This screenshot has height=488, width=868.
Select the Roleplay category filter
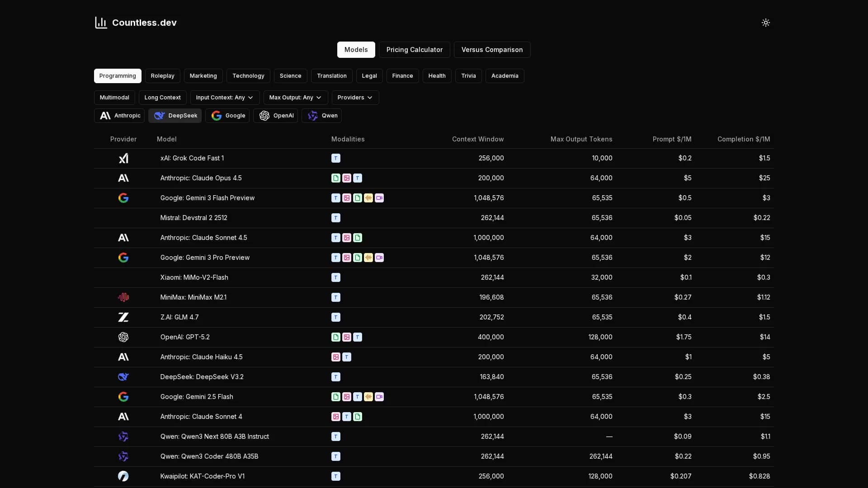163,76
